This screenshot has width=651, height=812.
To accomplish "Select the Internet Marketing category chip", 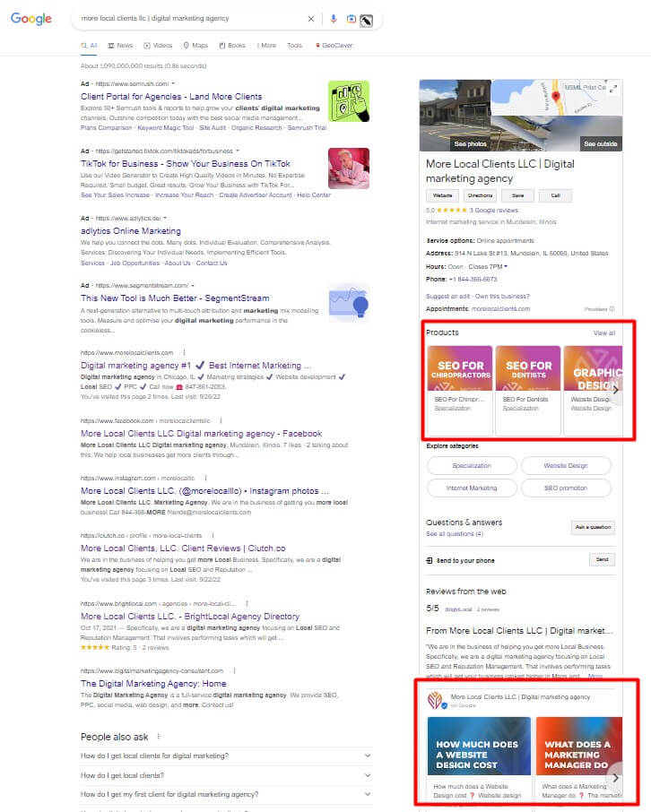I will (472, 488).
